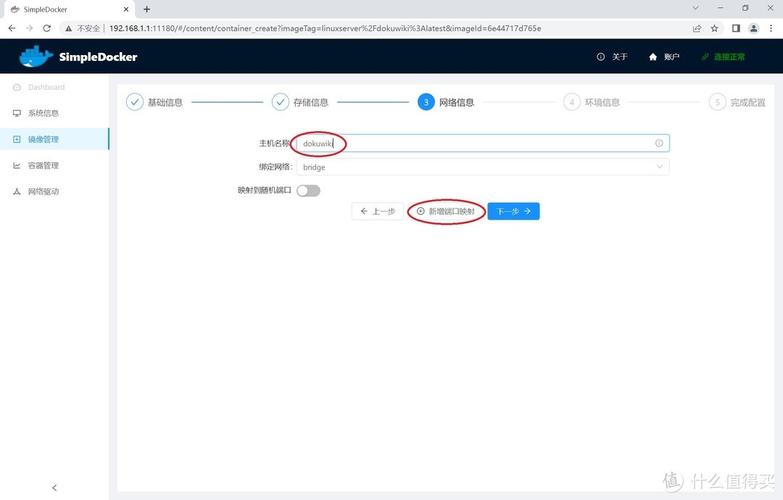
Task: Open the tab search chevron
Action: click(695, 8)
